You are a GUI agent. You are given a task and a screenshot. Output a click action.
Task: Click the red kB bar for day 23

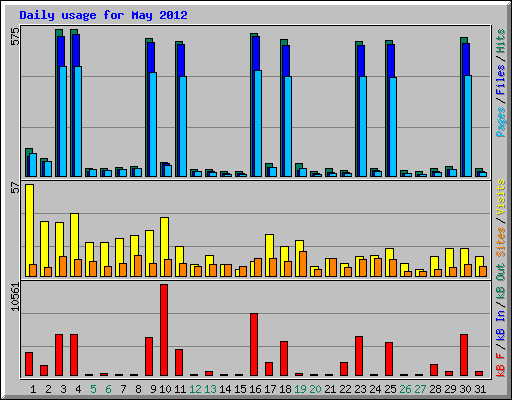point(359,356)
